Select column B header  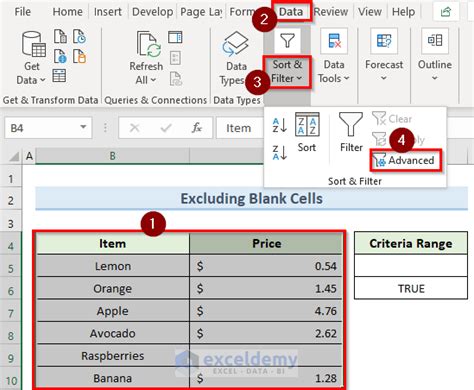112,156
